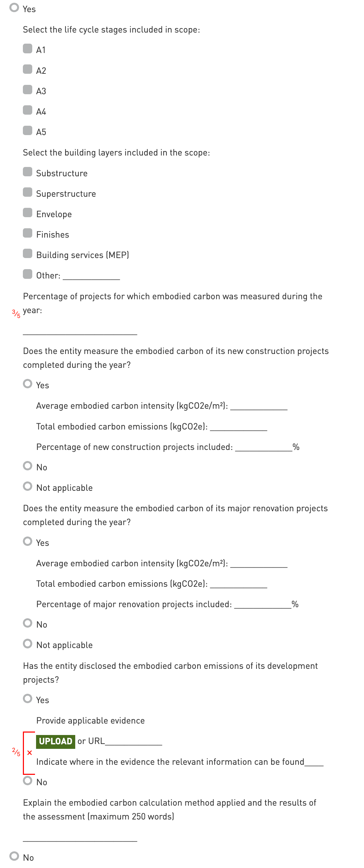Click the red X evidence validation icon
The image size is (364, 868).
point(29,752)
